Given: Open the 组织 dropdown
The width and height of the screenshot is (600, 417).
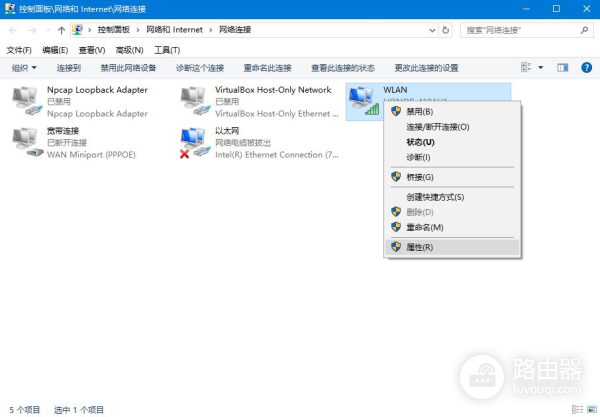Looking at the screenshot, I should point(24,68).
